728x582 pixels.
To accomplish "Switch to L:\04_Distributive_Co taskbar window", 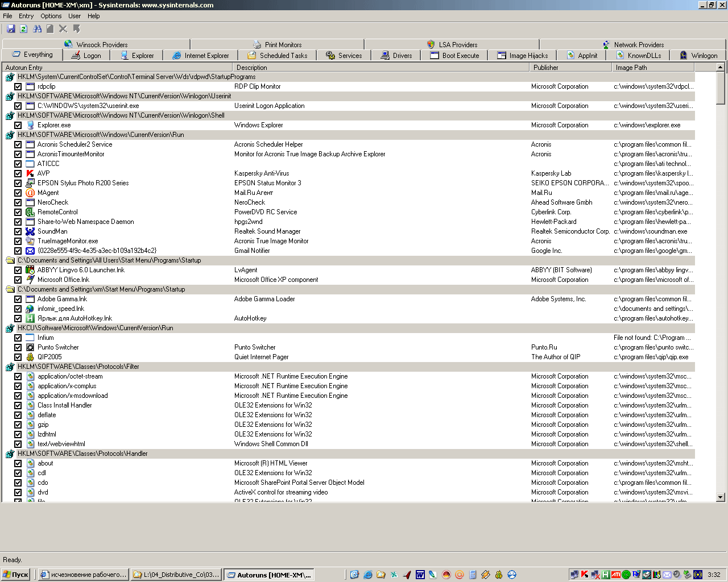I will (176, 575).
